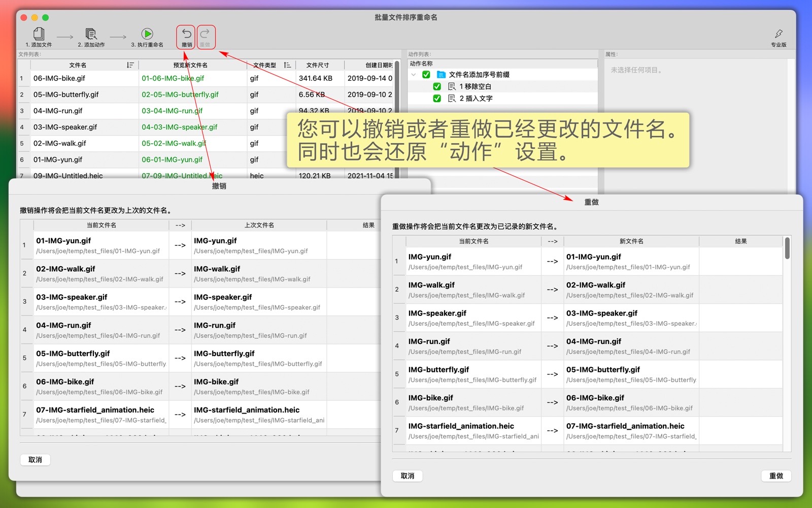Click the 重做 (Redo) toolbar icon
812x508 pixels.
(205, 35)
